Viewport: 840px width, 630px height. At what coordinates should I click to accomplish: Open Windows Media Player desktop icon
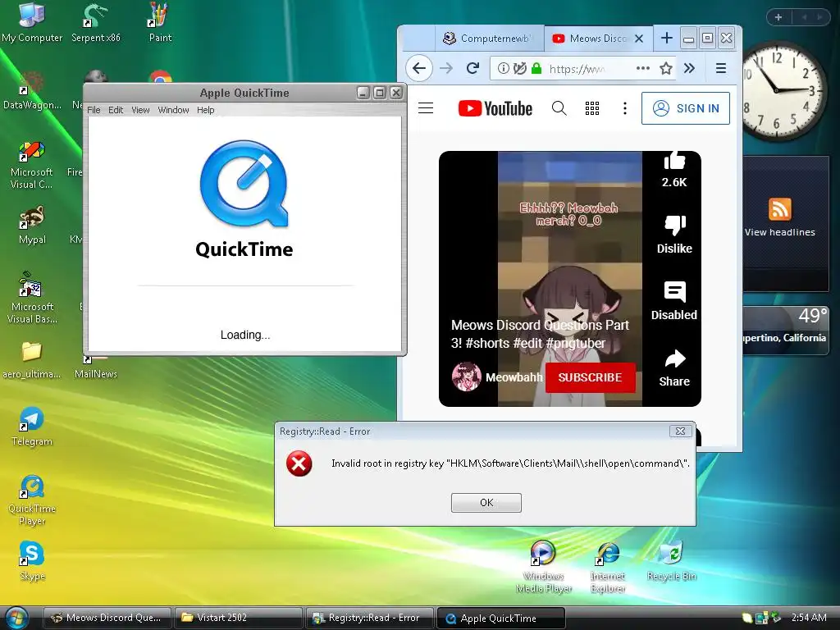tap(543, 566)
